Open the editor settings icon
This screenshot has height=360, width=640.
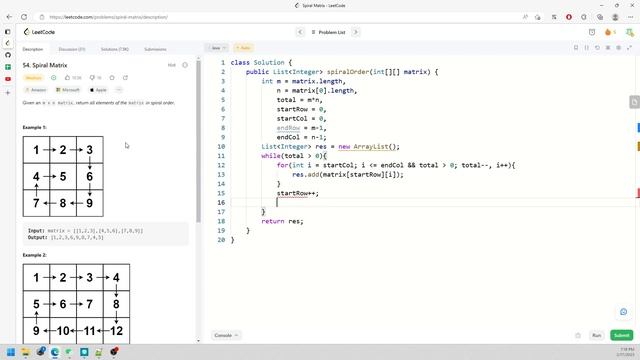[x=618, y=48]
